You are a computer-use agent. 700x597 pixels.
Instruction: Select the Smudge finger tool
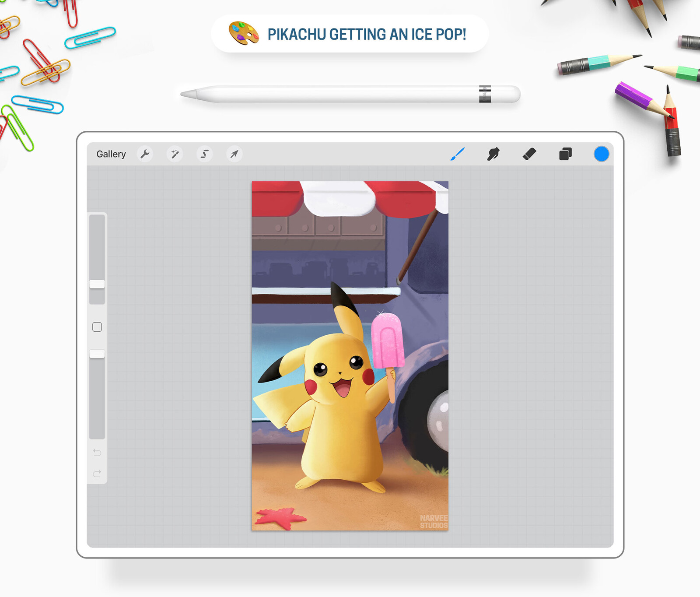click(493, 154)
